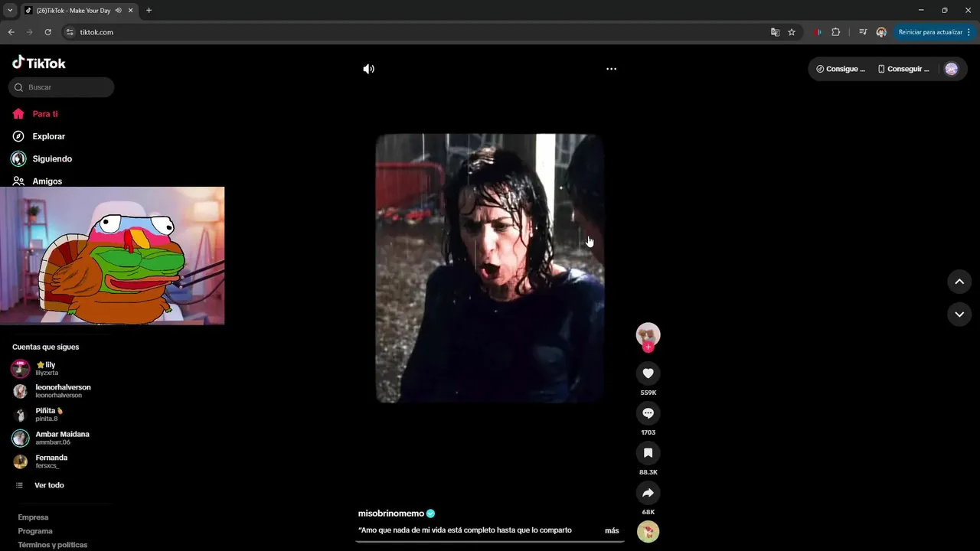
Task: Open the misobrinomemo profile name
Action: click(390, 514)
